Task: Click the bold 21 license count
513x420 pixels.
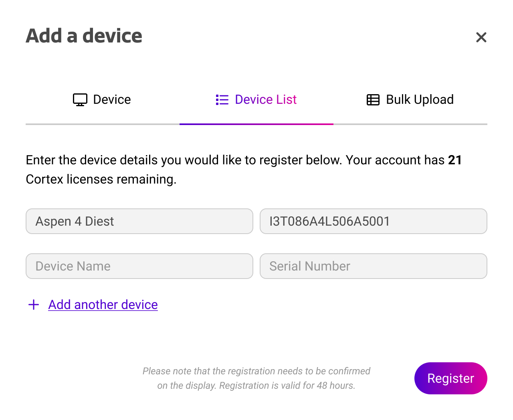Action: (455, 160)
